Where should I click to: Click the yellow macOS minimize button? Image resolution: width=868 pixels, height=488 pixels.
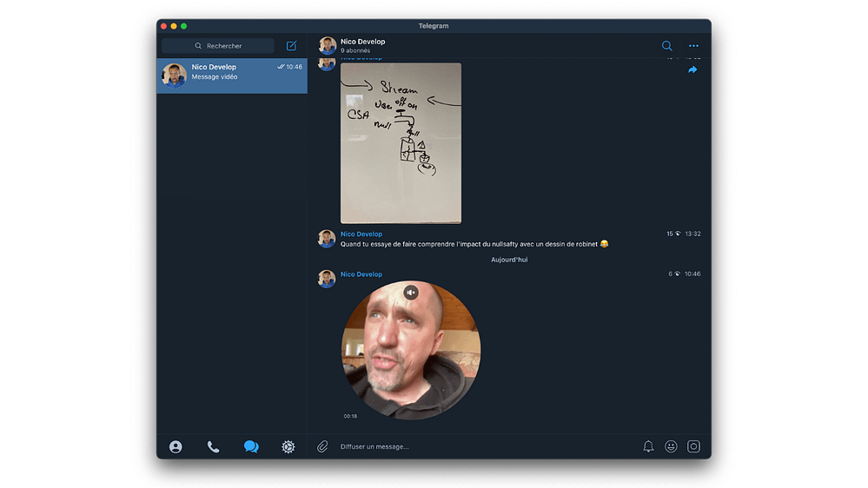(174, 26)
